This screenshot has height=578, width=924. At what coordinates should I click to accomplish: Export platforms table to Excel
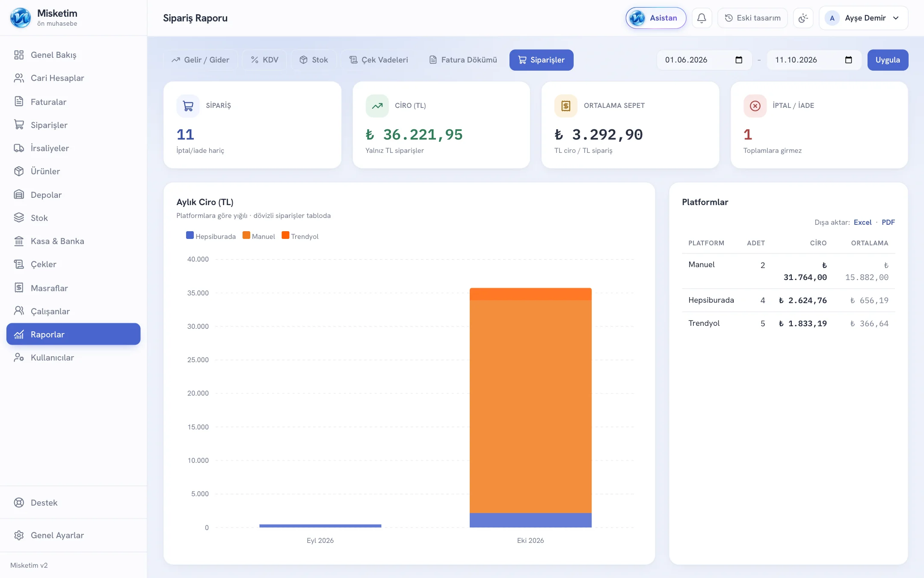click(862, 222)
